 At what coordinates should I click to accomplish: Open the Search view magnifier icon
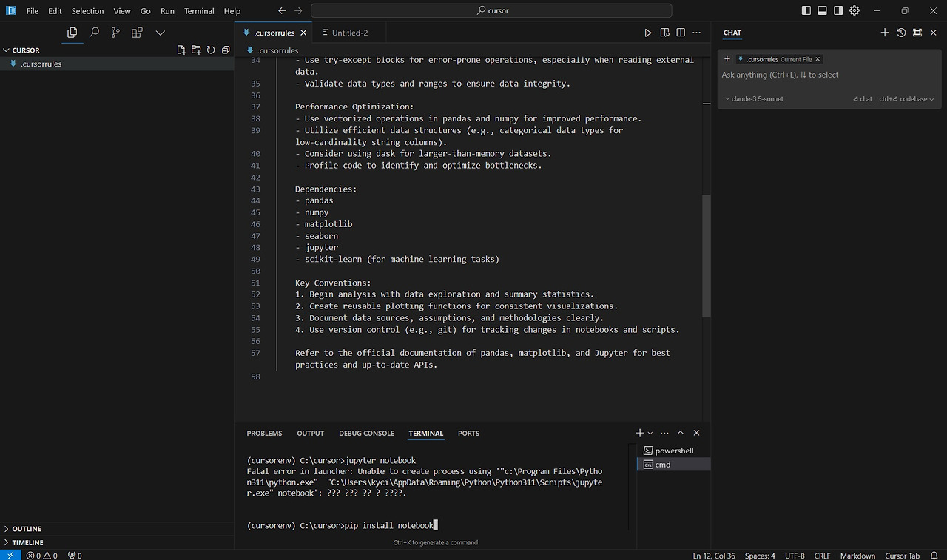click(x=94, y=33)
